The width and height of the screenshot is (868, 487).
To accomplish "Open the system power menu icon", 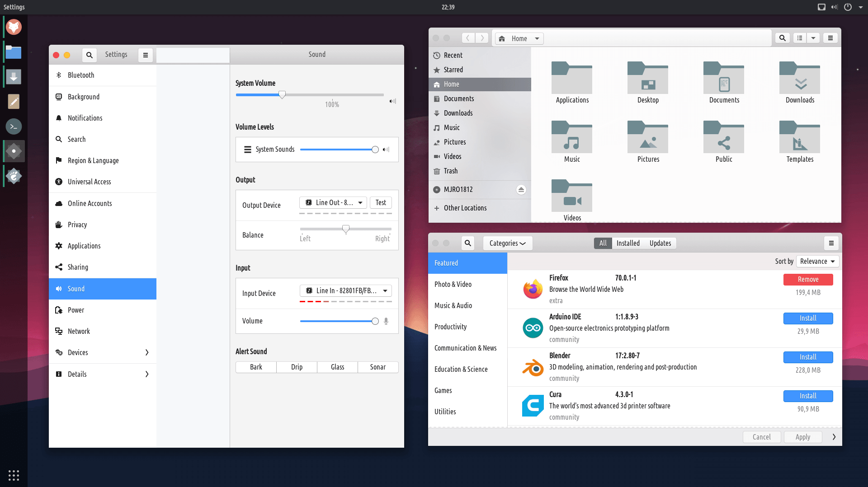I will tap(848, 7).
